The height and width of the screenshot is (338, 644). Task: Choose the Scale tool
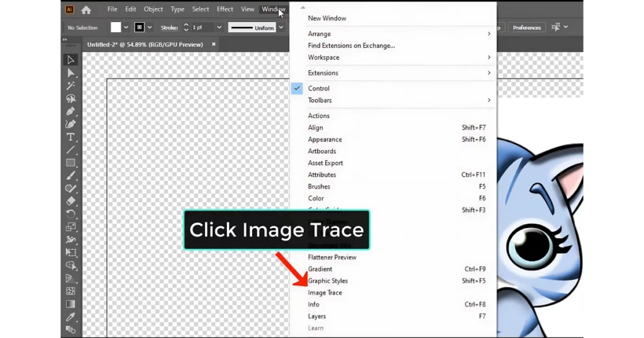point(70,227)
